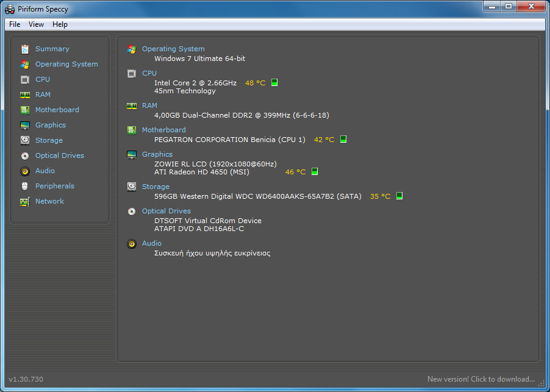Open the File menu
Image resolution: width=550 pixels, height=392 pixels.
pyautogui.click(x=15, y=24)
